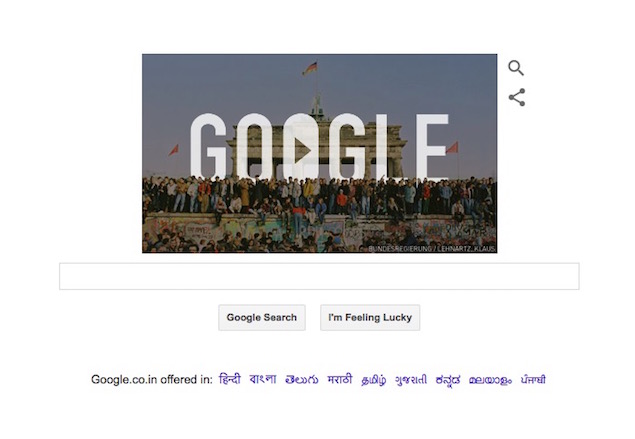Switch language to Punjabi (ਪੰਜਾਬੀ)

click(x=533, y=379)
